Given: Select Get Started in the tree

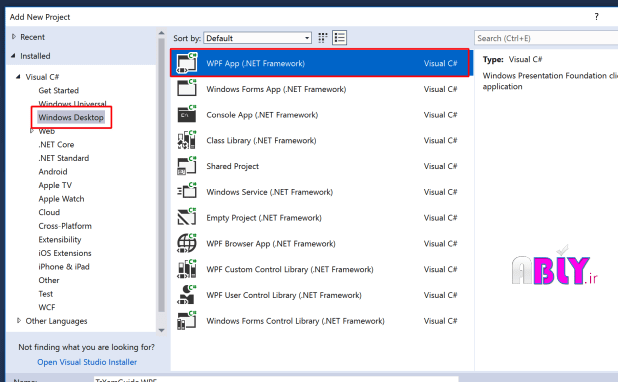Looking at the screenshot, I should tap(58, 90).
